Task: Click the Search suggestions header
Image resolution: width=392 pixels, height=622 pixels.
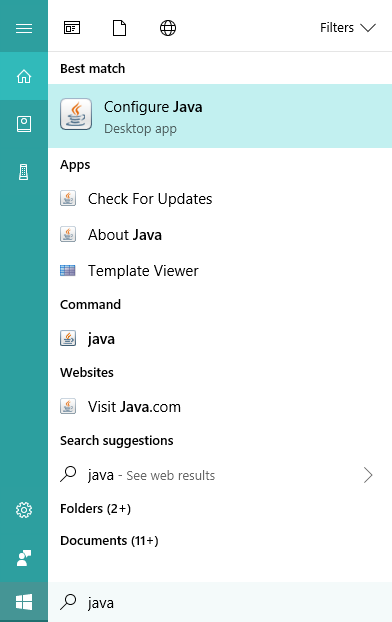Action: (117, 441)
